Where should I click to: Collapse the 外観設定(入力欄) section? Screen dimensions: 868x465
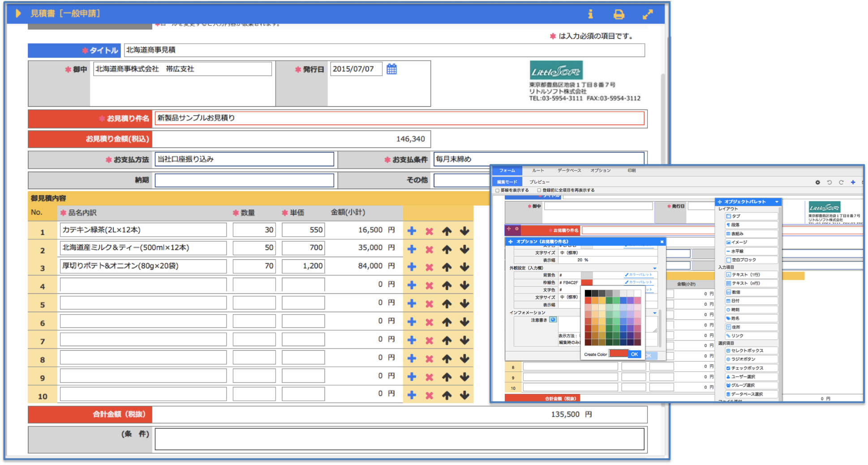coord(655,268)
